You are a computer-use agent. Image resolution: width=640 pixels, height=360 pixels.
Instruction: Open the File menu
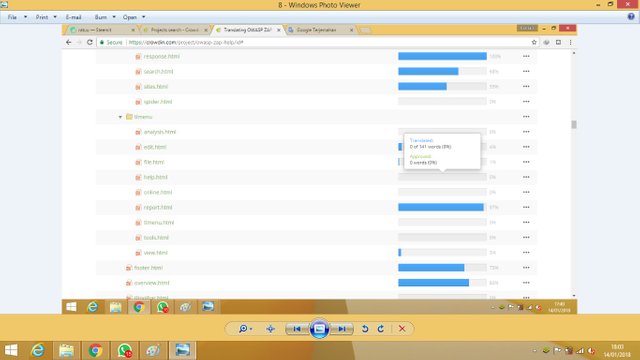[x=12, y=17]
